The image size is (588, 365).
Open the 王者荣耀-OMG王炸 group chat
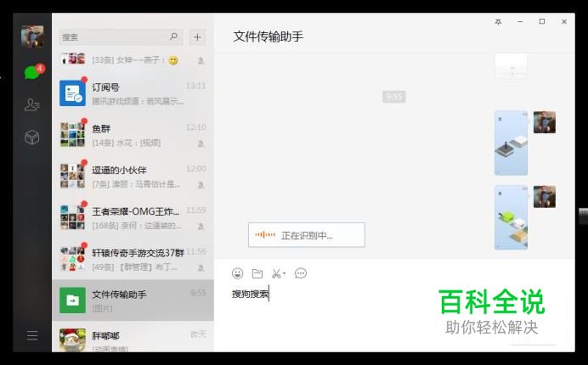pyautogui.click(x=133, y=217)
